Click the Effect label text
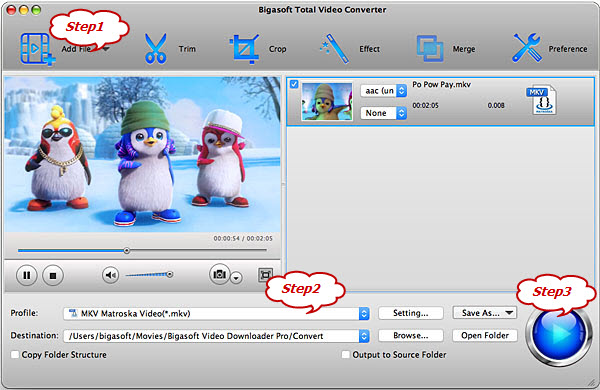Viewport: 600px width, 390px height. pos(369,49)
